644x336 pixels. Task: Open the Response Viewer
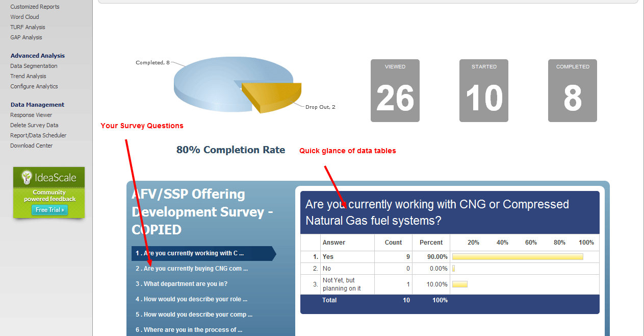coord(31,115)
